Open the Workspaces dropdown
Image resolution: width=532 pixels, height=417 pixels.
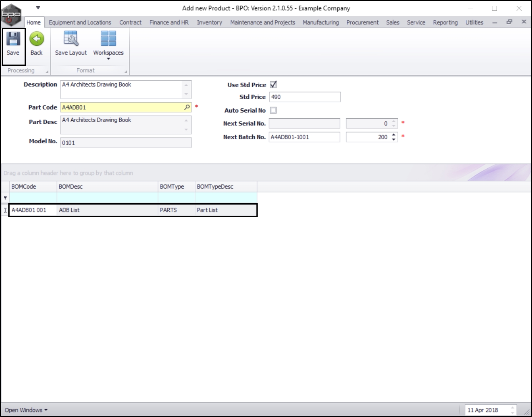click(108, 45)
